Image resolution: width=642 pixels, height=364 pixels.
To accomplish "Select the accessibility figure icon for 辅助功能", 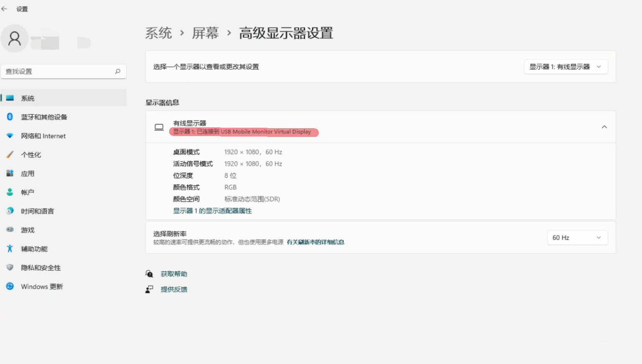I will click(x=10, y=248).
